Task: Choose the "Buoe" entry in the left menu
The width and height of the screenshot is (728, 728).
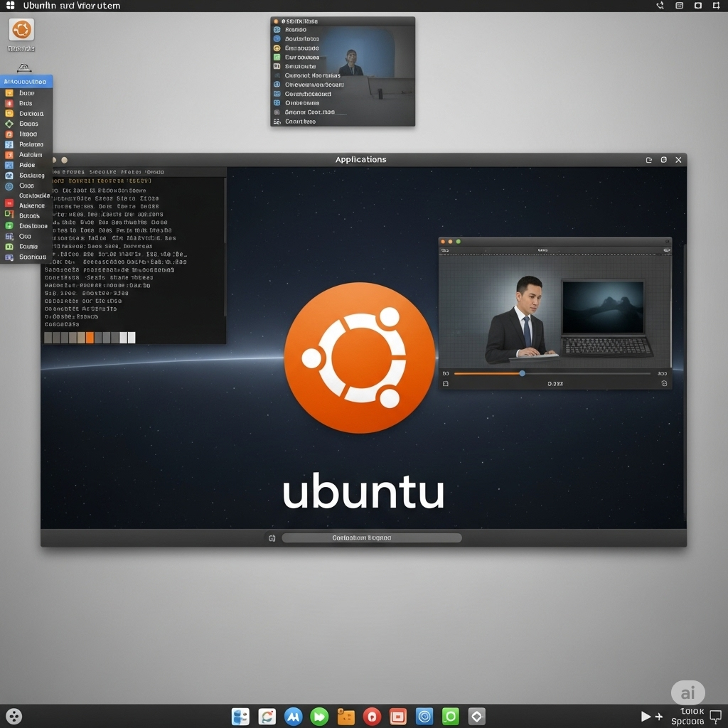Action: (26, 93)
